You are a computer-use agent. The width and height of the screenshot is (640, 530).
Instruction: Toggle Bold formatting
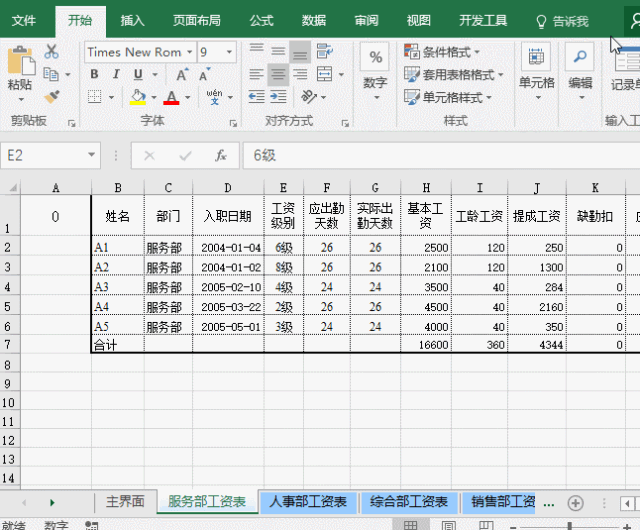94,74
